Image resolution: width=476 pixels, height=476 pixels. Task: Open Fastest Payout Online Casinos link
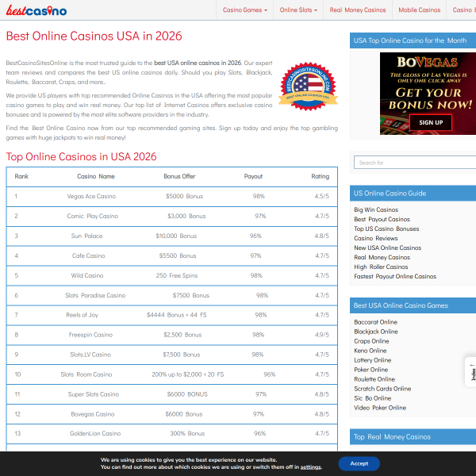tap(395, 276)
